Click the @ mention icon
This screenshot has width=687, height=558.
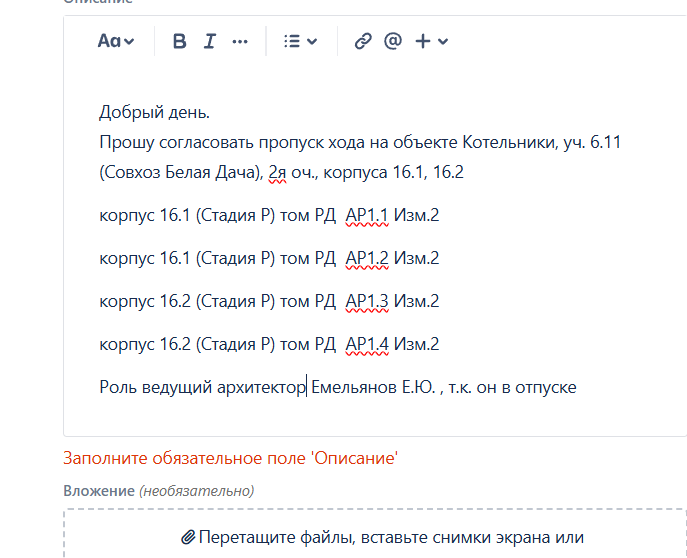[393, 41]
